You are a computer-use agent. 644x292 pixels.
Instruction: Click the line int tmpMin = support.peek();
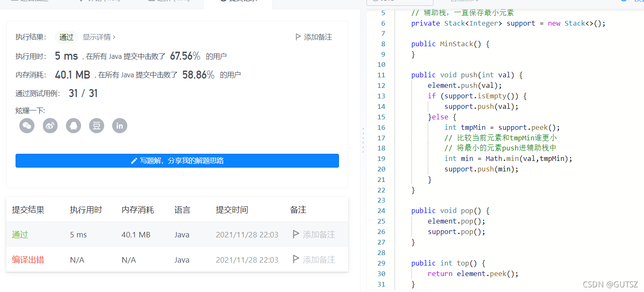[x=502, y=128]
